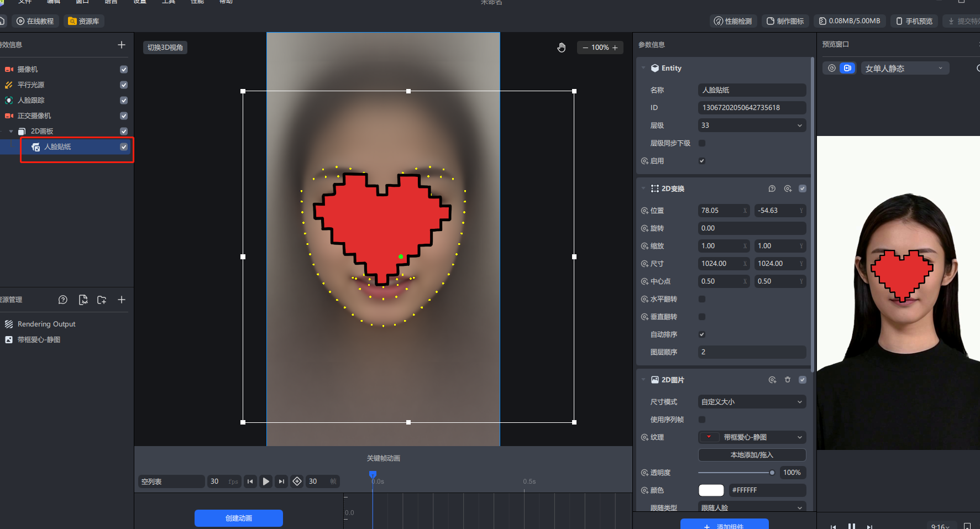Select the 带框爱心-静图 resource
Screen dimensions: 980x529
pos(39,339)
